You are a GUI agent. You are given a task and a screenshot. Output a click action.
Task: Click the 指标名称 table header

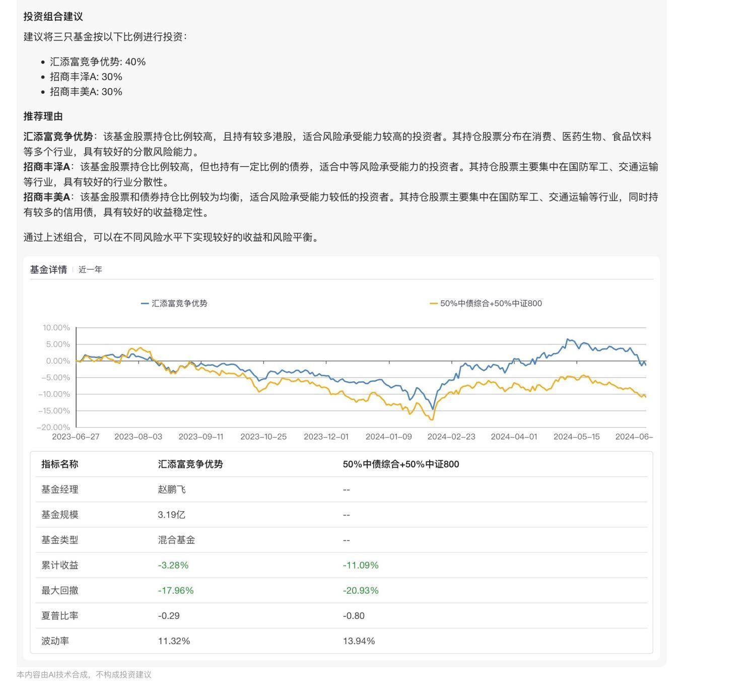(x=60, y=464)
